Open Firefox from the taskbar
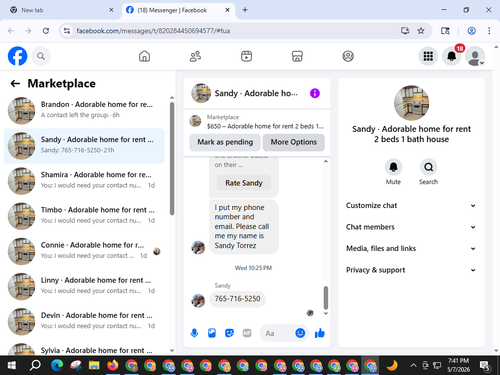500x375 pixels. (x=113, y=366)
